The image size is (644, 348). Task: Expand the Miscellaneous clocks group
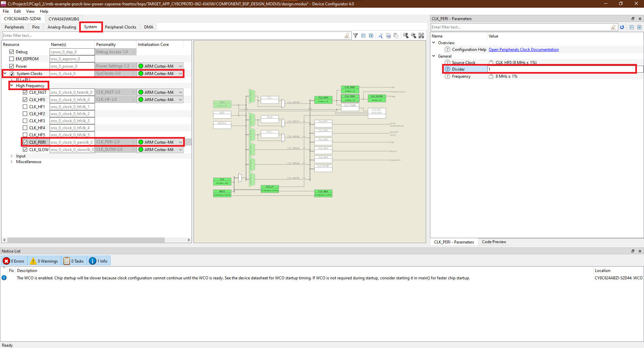pyautogui.click(x=12, y=162)
